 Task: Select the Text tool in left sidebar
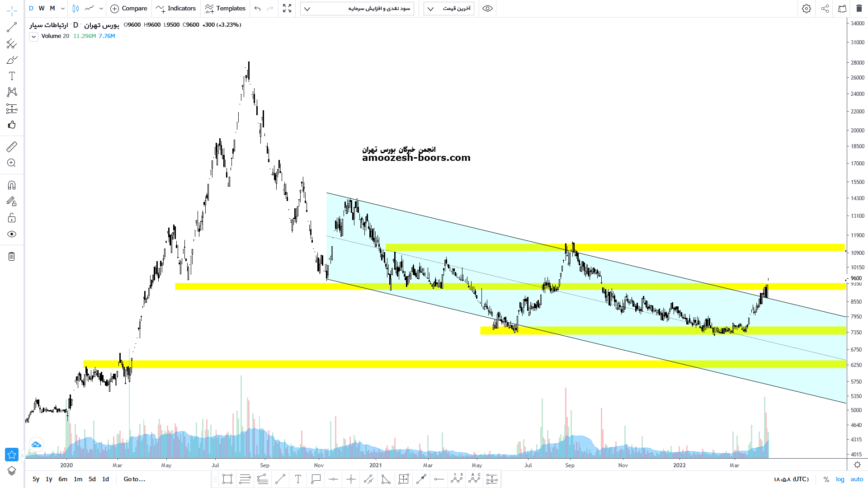pyautogui.click(x=12, y=76)
